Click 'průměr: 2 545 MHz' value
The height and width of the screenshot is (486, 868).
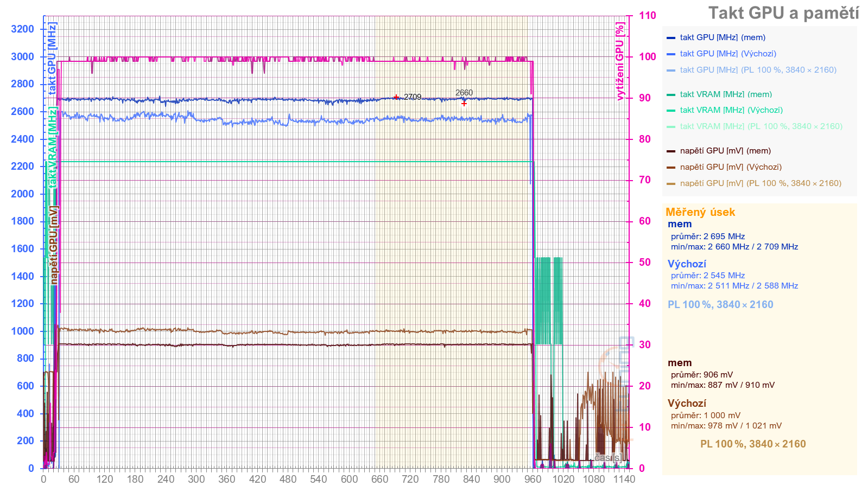[708, 276]
